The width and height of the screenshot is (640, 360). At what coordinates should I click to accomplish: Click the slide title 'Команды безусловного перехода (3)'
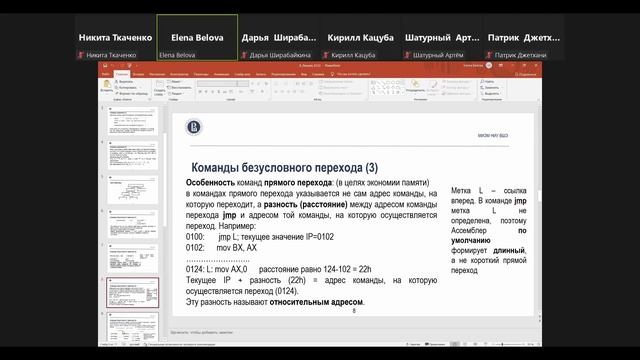284,167
